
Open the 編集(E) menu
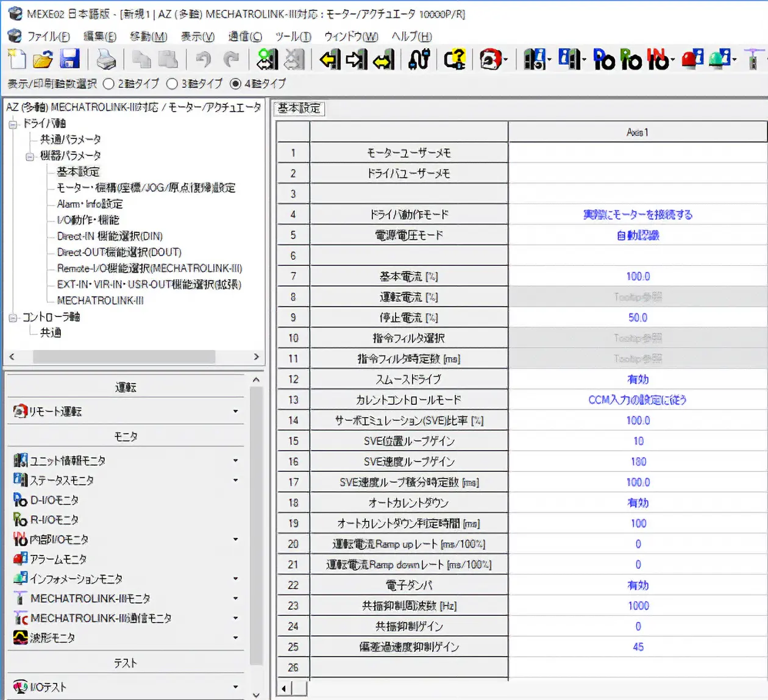tap(99, 37)
